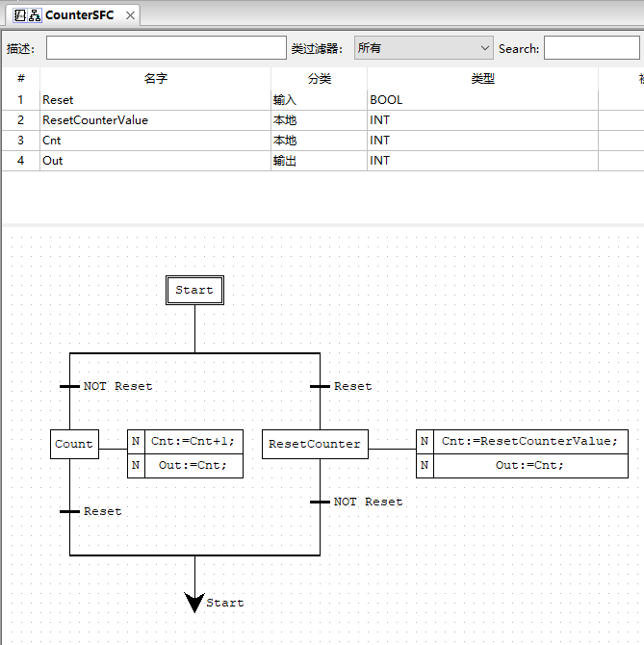Open the 类过滤器 class filter dropdown

click(x=424, y=48)
